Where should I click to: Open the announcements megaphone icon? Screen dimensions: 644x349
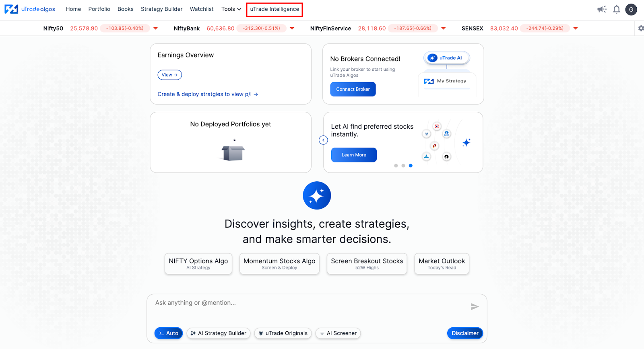(x=602, y=9)
